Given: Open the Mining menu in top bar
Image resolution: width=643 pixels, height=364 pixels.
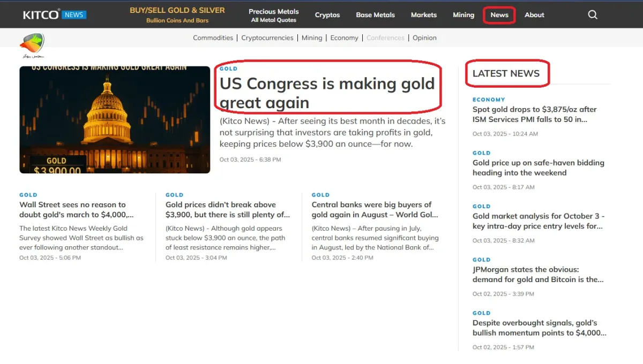Looking at the screenshot, I should tap(463, 15).
